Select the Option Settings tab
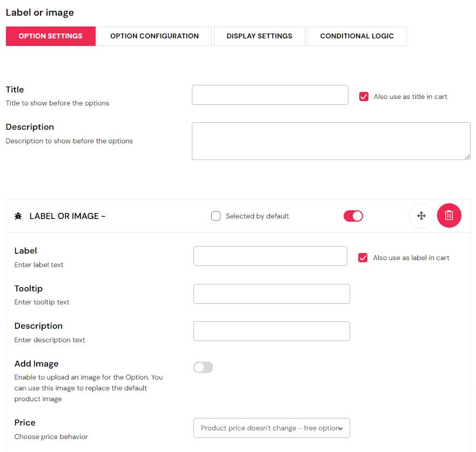Image resolution: width=476 pixels, height=452 pixels. [x=50, y=36]
